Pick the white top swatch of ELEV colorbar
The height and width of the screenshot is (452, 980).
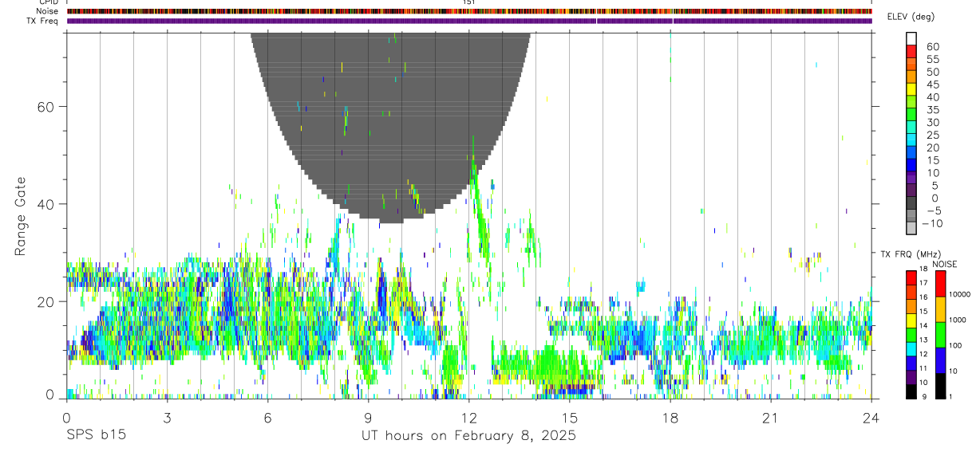pos(912,38)
